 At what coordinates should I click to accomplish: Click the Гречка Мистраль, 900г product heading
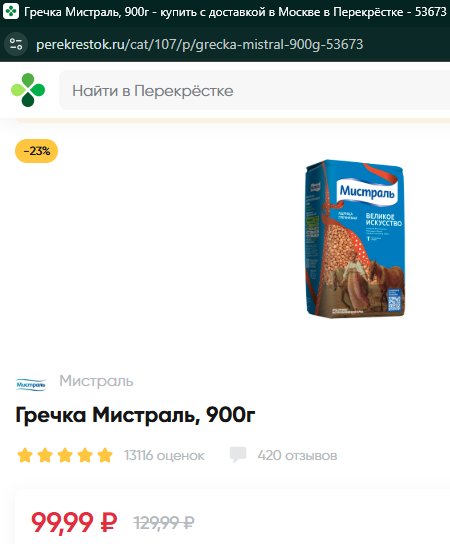(135, 415)
